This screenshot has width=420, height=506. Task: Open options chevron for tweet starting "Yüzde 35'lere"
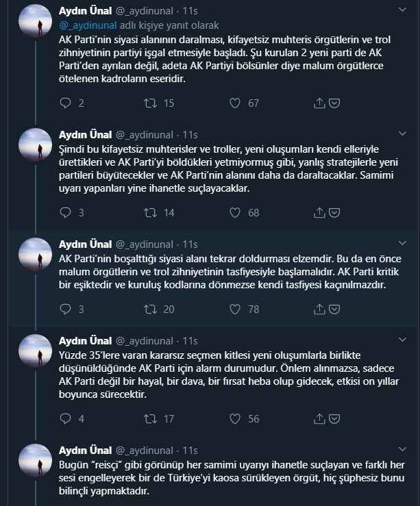(403, 340)
